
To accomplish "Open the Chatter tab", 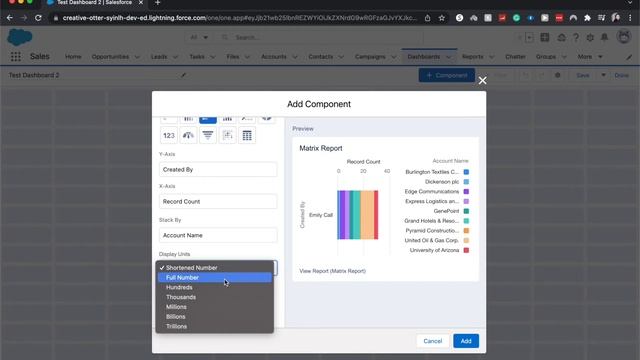I will click(x=515, y=57).
